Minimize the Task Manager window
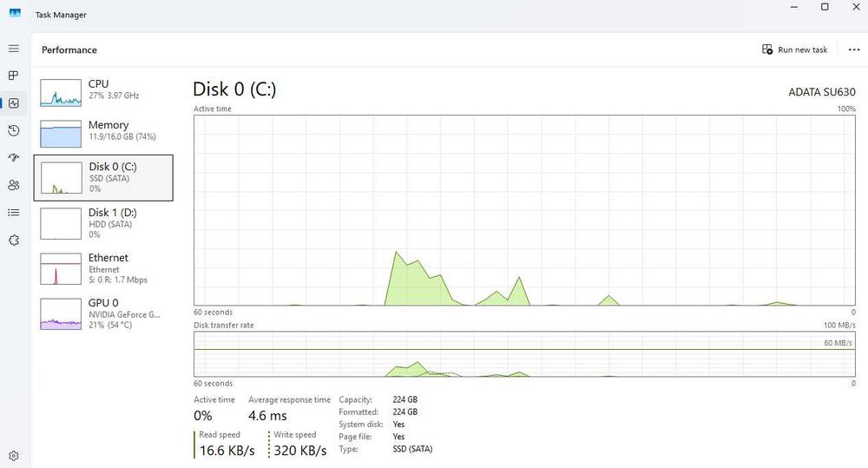The width and height of the screenshot is (868, 468). click(x=794, y=7)
